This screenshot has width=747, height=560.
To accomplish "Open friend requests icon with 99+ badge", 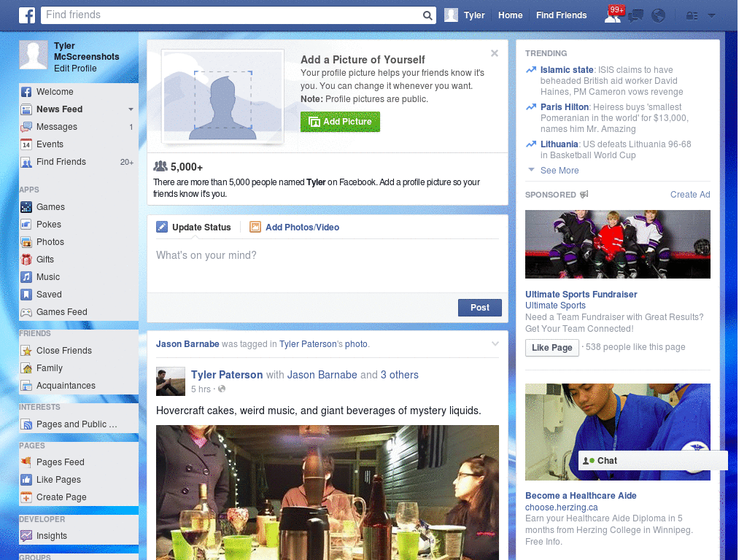I will pos(613,15).
